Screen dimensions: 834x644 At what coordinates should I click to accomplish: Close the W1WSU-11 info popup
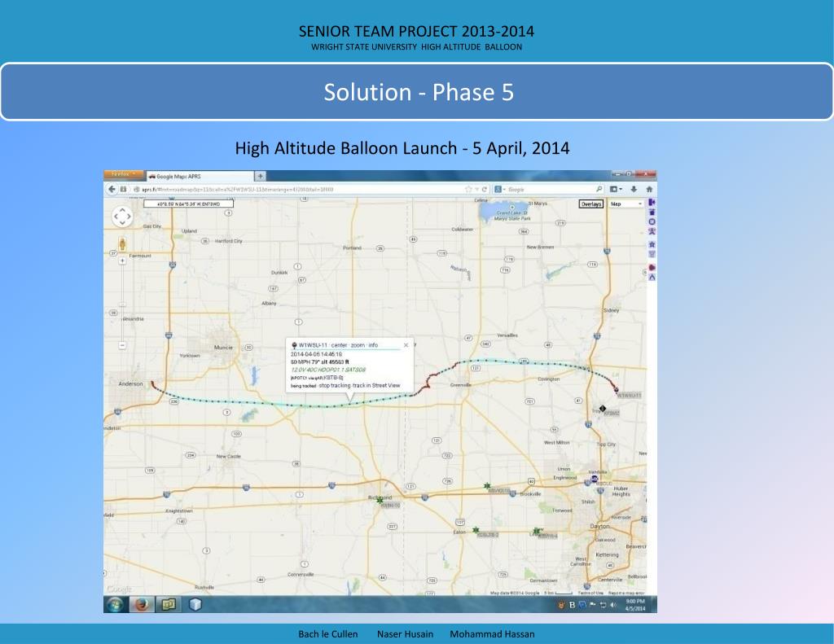[406, 345]
